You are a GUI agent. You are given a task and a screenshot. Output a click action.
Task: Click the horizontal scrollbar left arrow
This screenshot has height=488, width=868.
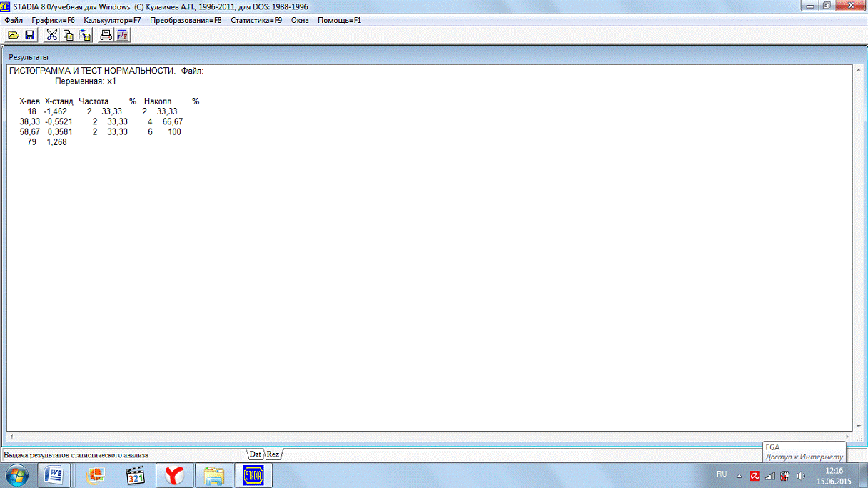tap(10, 435)
